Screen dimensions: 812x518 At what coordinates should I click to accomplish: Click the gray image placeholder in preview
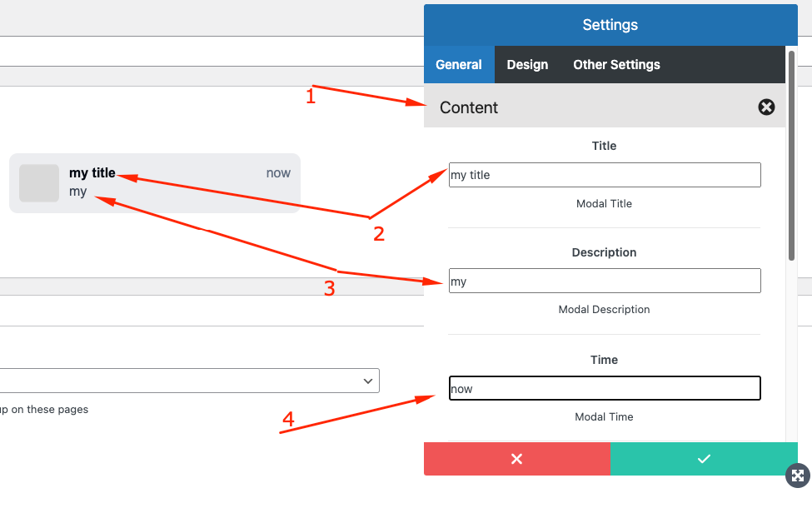coord(39,183)
